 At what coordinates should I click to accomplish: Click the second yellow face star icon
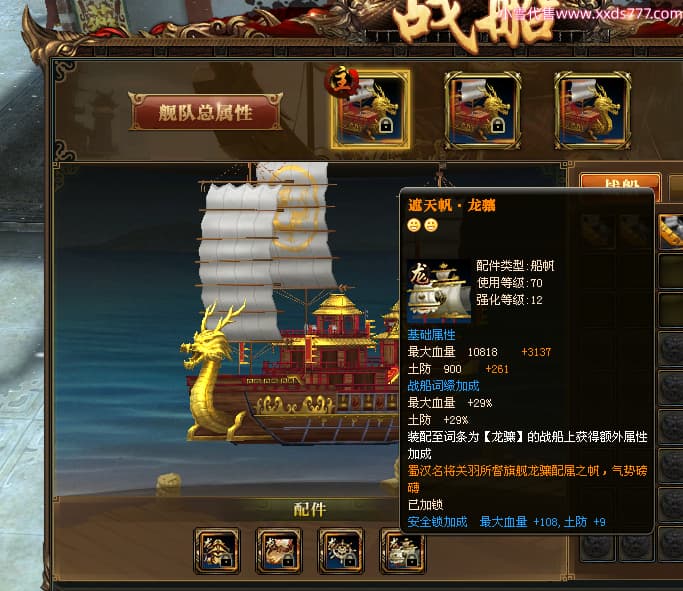point(431,225)
